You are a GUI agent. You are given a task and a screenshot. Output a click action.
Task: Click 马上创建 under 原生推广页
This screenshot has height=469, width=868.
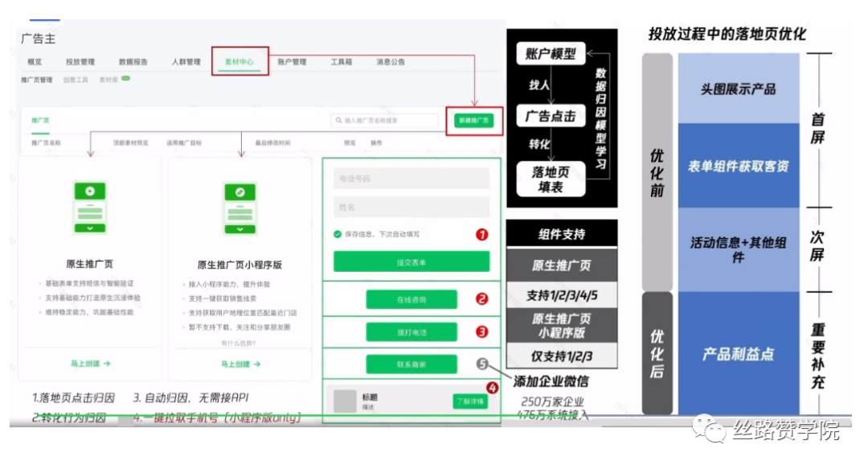[91, 364]
